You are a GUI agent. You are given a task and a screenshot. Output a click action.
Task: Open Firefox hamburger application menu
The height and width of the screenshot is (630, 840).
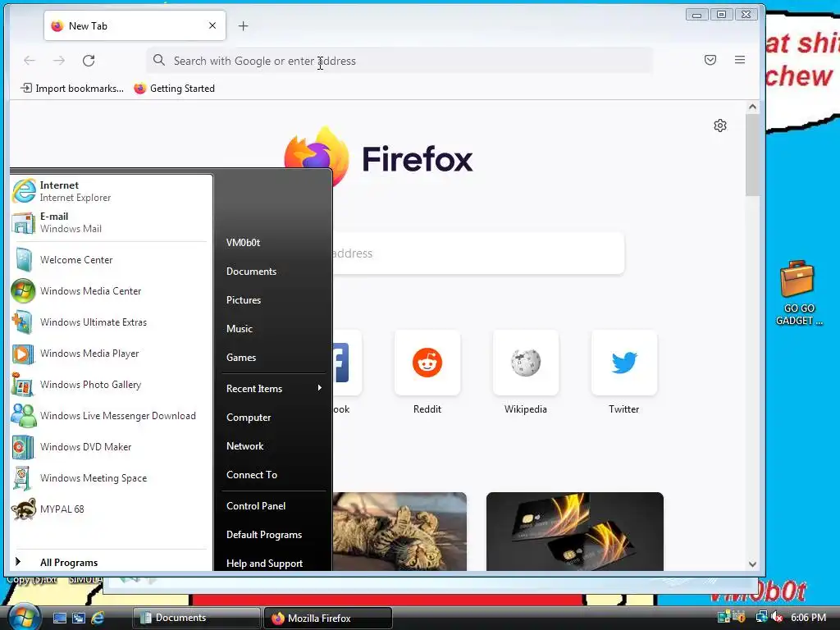tap(740, 60)
